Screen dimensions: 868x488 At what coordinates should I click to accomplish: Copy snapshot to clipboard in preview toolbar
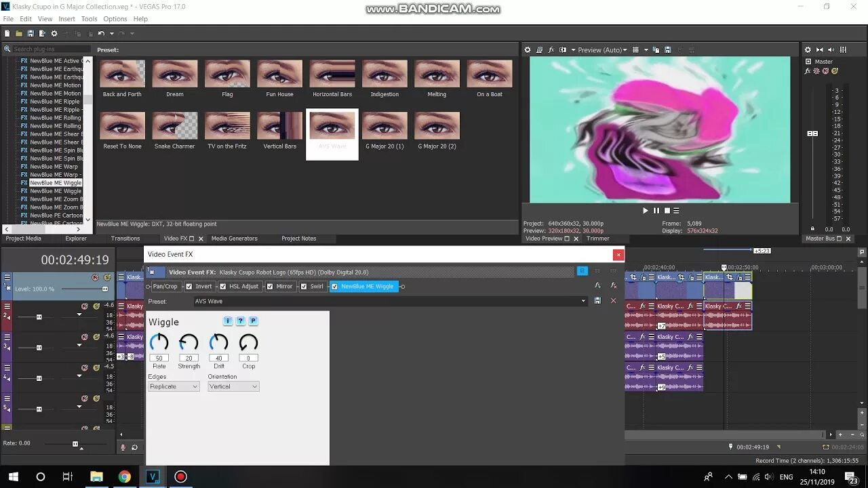(656, 49)
